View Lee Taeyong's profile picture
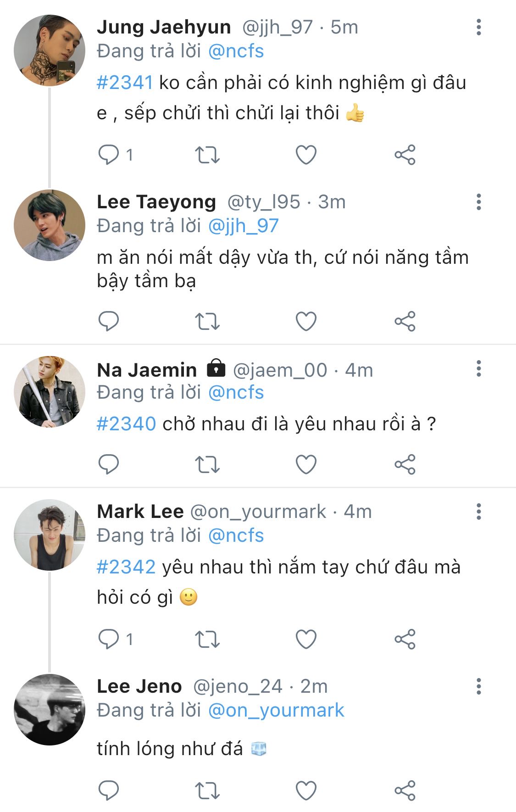Screen dimensions: 516x812 pos(50,225)
